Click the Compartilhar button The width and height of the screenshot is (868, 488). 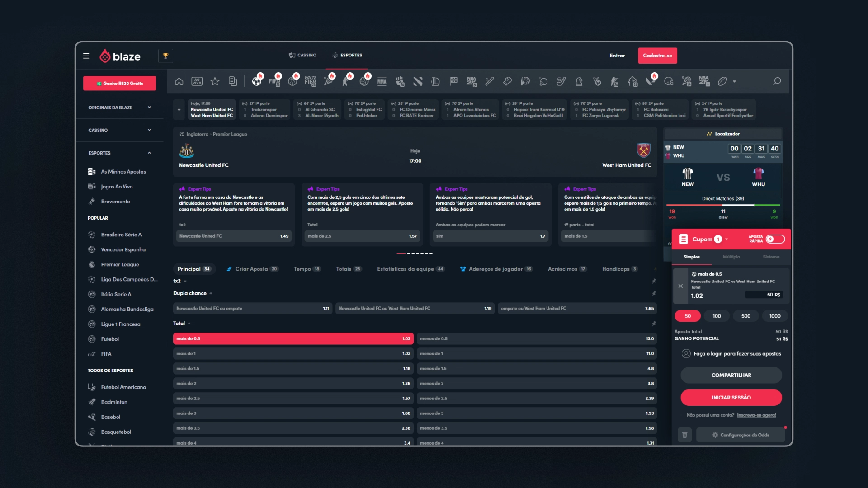point(731,375)
